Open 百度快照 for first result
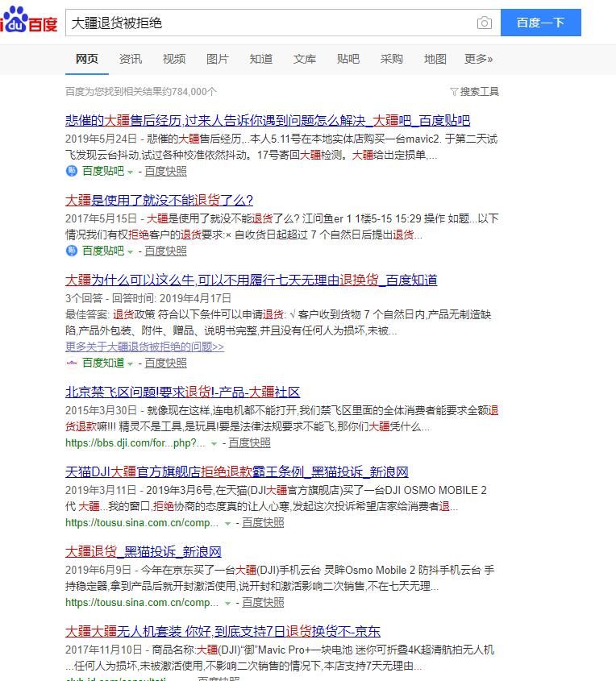The width and height of the screenshot is (616, 681). [x=165, y=171]
